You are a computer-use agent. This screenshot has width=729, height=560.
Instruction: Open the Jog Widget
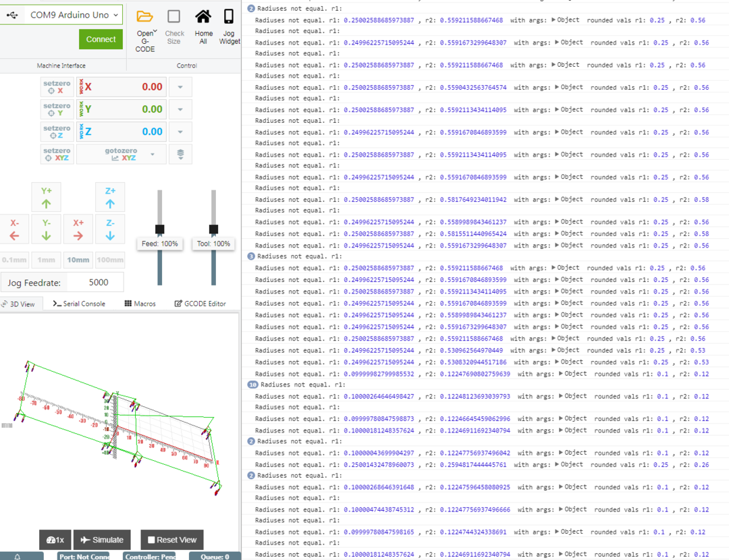pyautogui.click(x=230, y=18)
